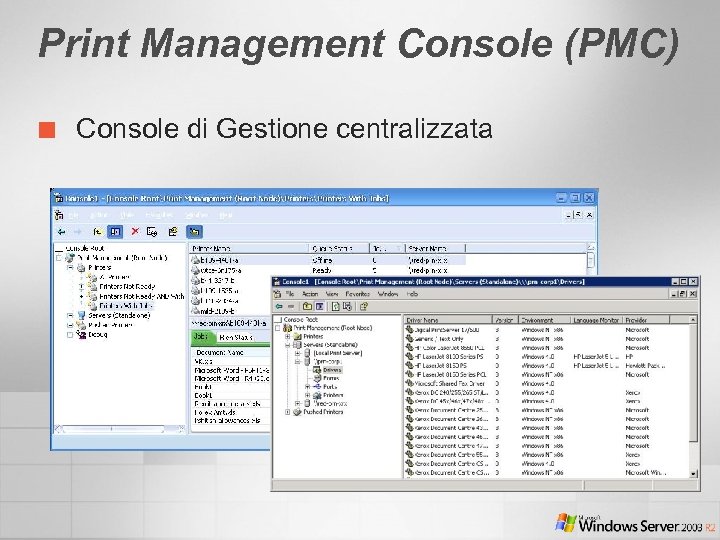Click Up One Level icon in rear console
720x540 pixels.
97,232
